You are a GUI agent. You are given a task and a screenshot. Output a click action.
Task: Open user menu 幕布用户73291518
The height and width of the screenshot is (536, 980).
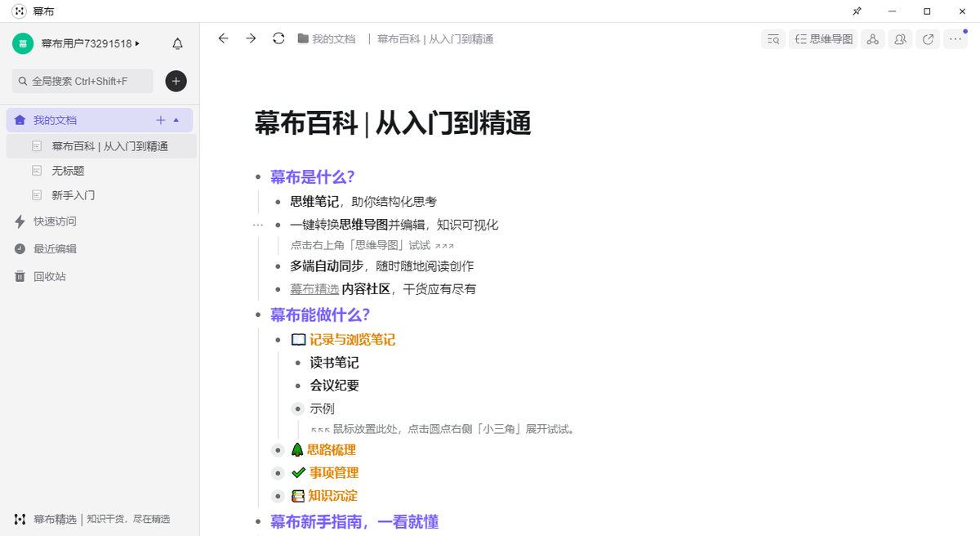91,44
